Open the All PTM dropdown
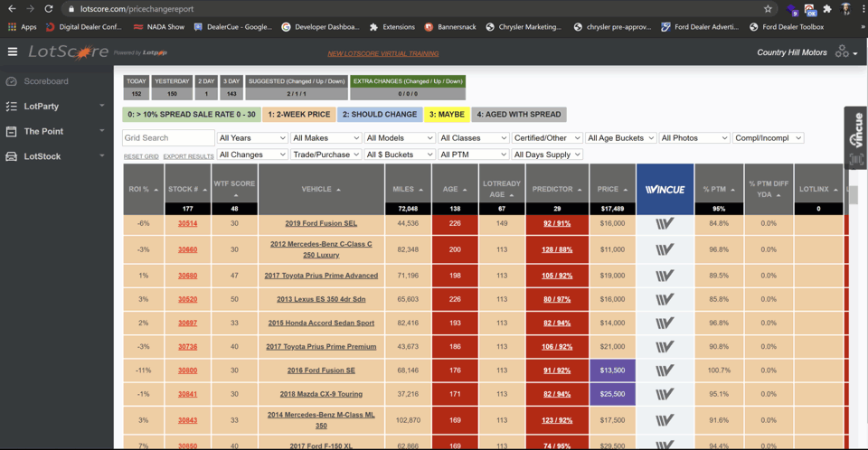The image size is (868, 450). click(473, 155)
